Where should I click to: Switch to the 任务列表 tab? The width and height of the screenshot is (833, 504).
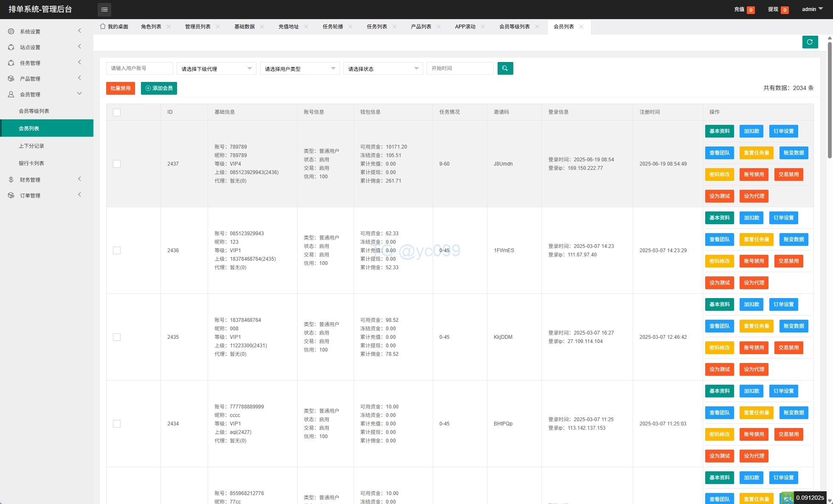377,27
